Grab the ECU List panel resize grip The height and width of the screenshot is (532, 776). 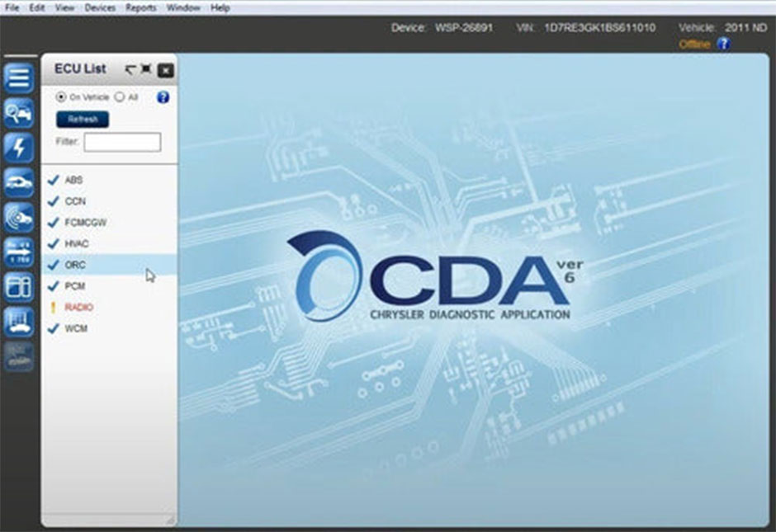170,520
